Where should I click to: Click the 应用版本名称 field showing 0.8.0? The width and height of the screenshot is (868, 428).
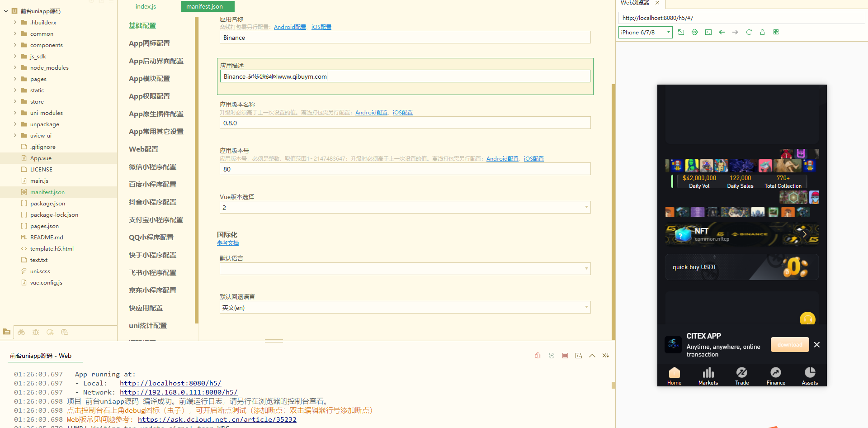[x=405, y=123]
